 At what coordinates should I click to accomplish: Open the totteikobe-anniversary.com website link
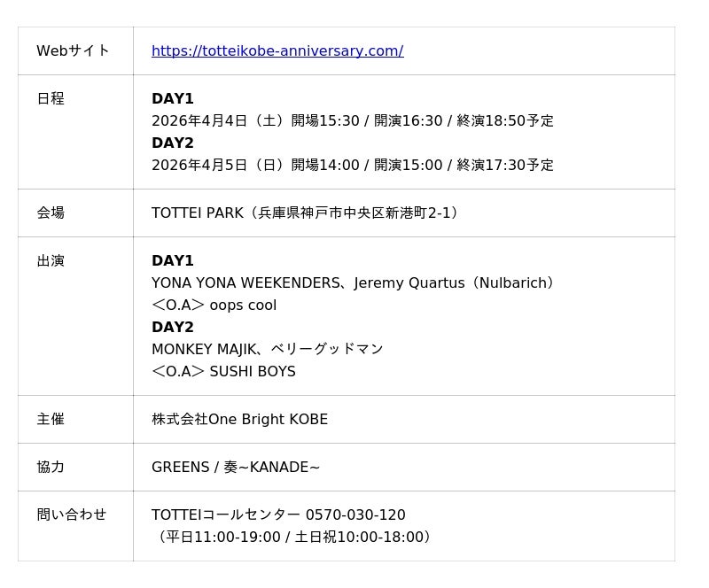(x=277, y=51)
